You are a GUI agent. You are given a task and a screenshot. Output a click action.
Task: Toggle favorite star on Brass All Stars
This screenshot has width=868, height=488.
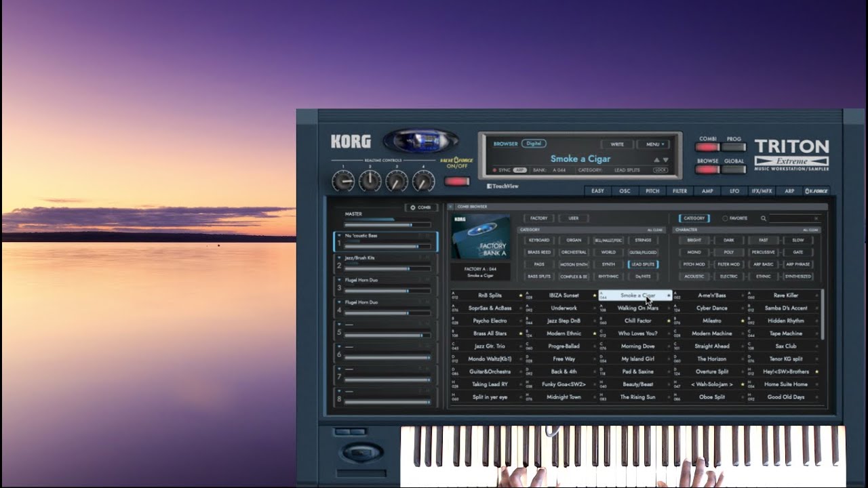(x=521, y=333)
